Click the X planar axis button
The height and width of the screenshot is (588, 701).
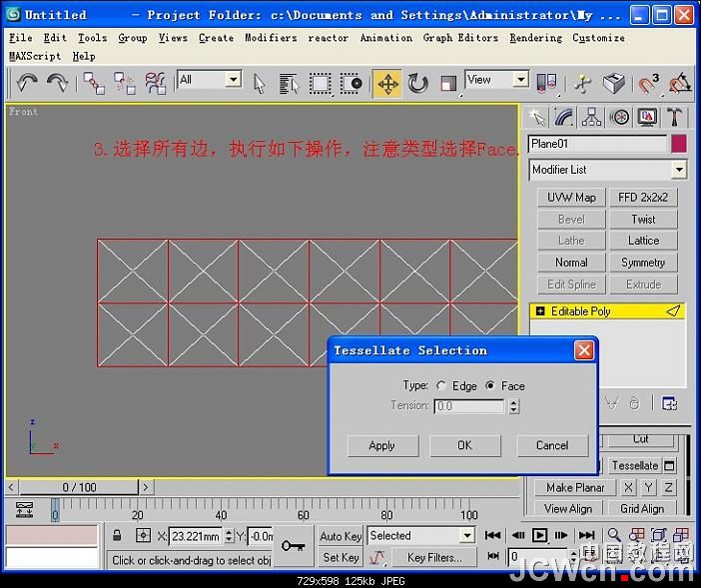point(628,487)
